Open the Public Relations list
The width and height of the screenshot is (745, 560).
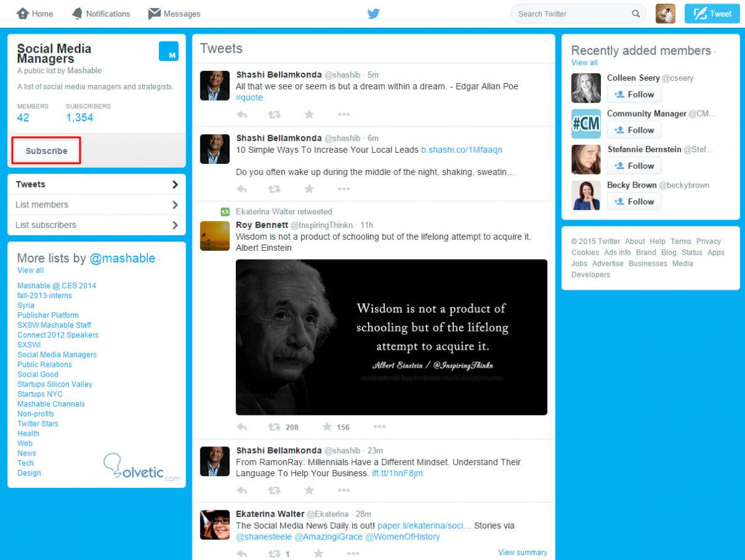45,364
